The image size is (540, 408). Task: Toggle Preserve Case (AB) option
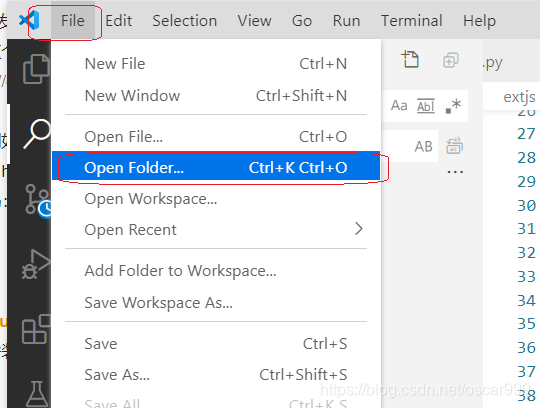point(423,147)
